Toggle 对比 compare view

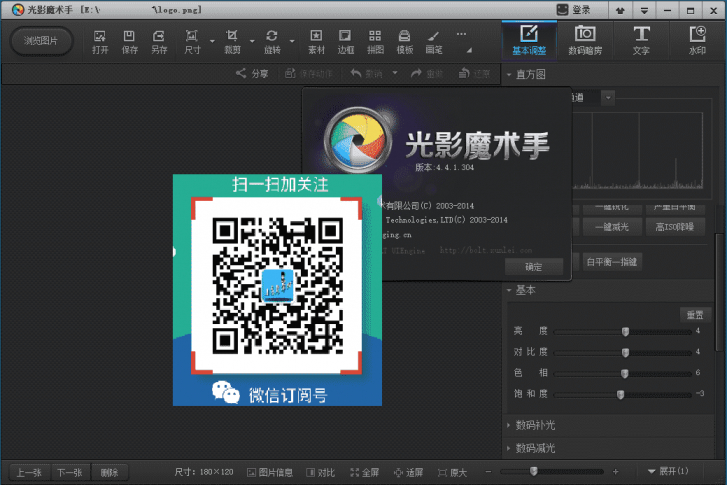click(x=320, y=472)
